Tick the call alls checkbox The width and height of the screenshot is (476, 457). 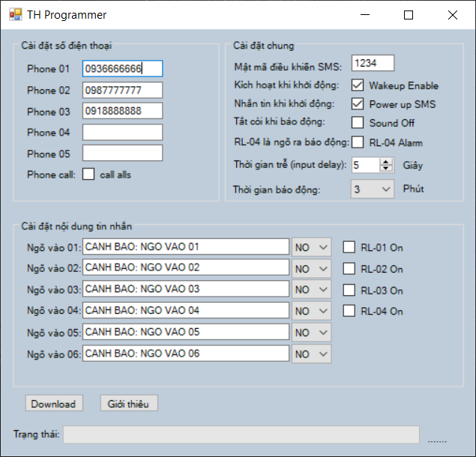(88, 175)
